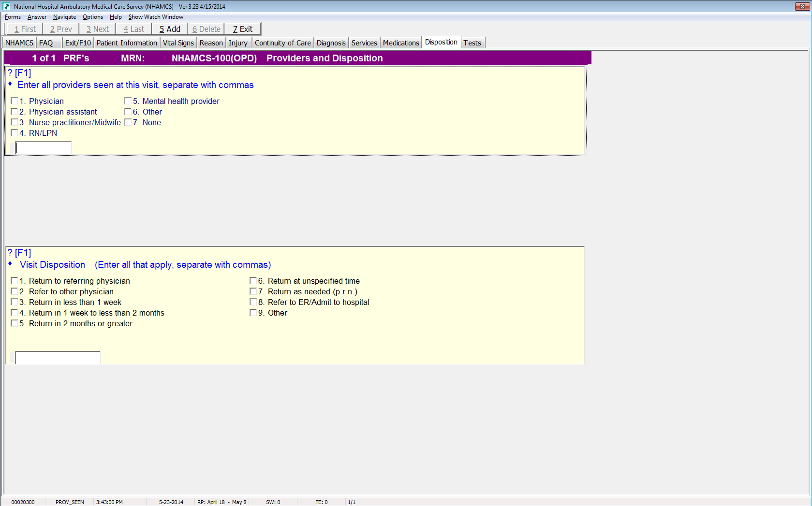Click the ? [F1] help link for providers
The height and width of the screenshot is (506, 812).
[19, 73]
